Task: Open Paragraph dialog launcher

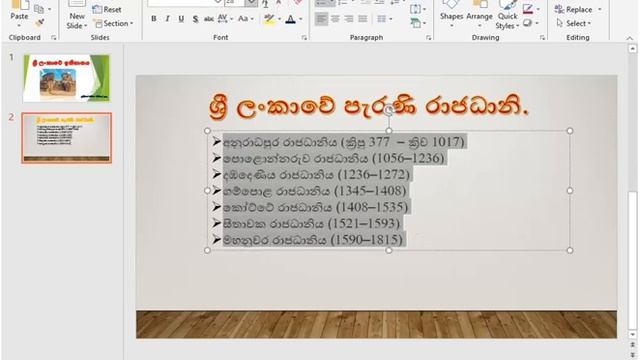Action: [429, 38]
